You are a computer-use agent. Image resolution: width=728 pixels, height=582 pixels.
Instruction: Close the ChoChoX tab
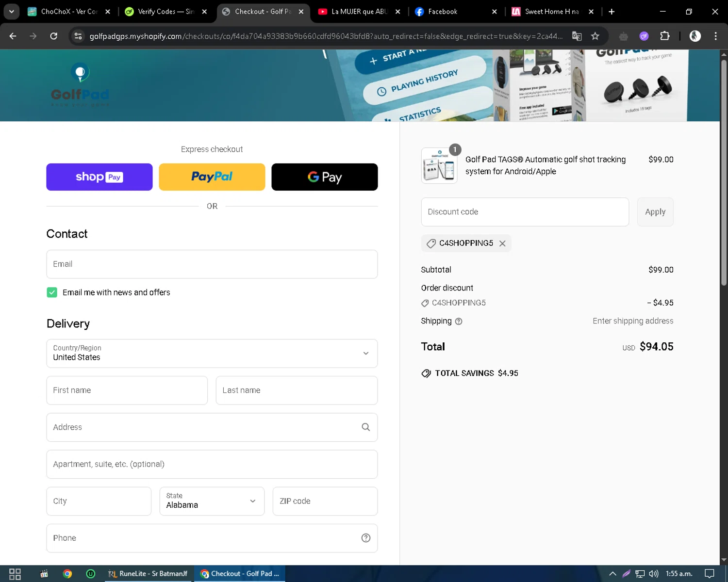coord(108,12)
